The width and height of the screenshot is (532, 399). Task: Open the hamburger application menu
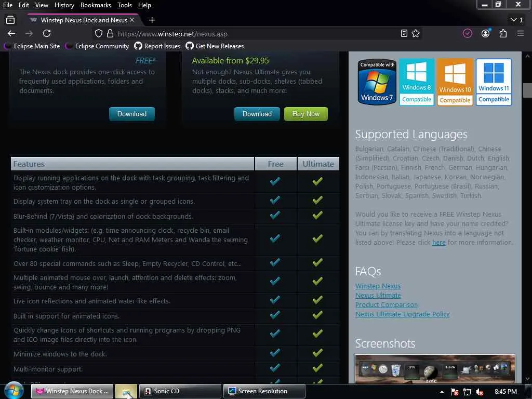pyautogui.click(x=521, y=33)
